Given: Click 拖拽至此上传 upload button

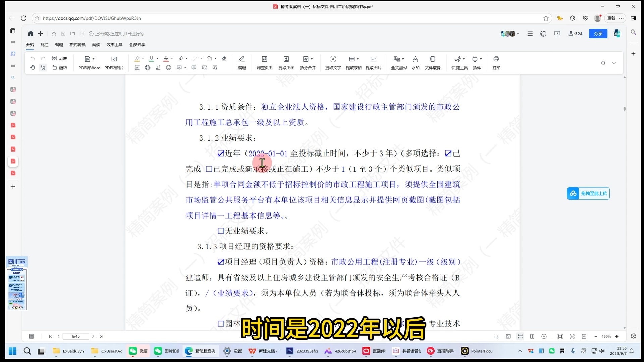Looking at the screenshot, I should 588,193.
